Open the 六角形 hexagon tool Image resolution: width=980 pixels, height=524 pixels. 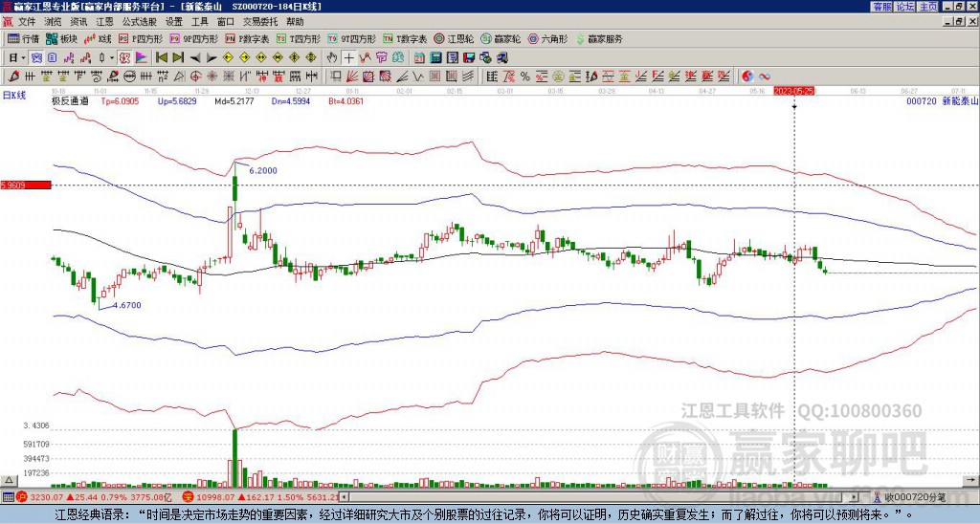tap(548, 38)
